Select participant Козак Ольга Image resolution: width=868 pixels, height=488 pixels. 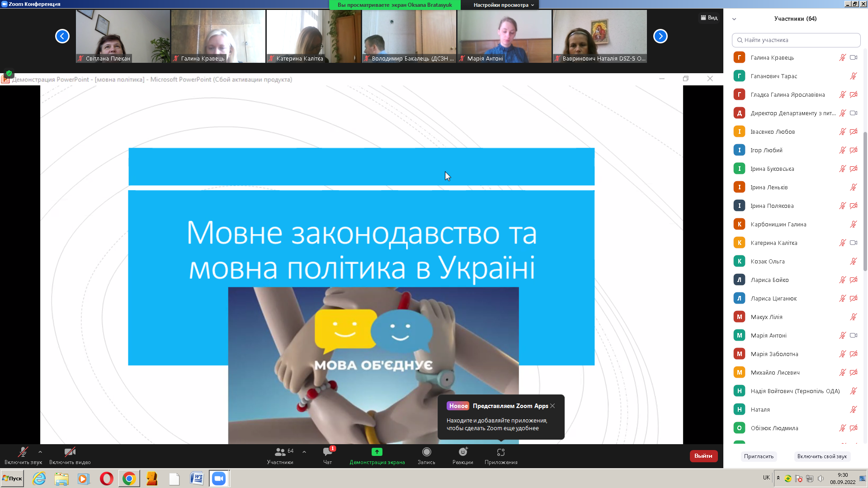tap(796, 262)
